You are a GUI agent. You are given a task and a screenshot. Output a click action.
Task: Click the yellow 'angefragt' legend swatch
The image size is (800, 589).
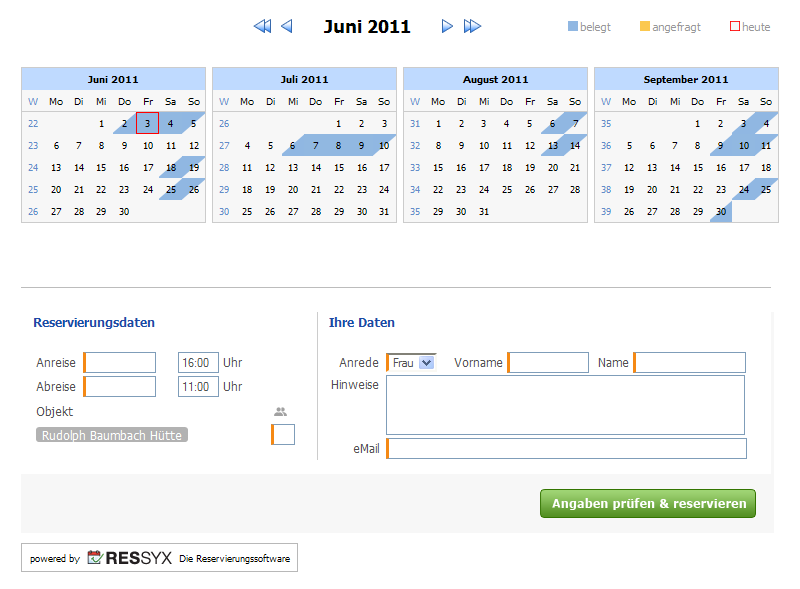pyautogui.click(x=645, y=27)
